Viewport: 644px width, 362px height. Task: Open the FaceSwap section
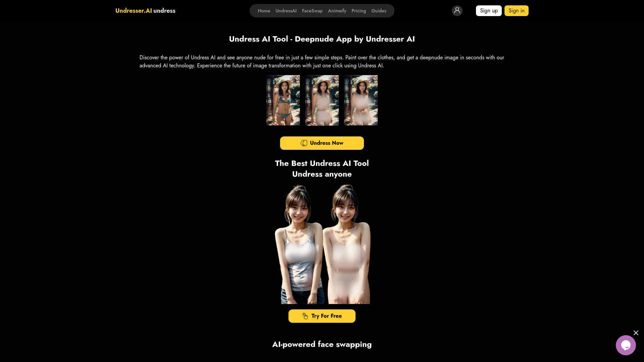point(312,11)
